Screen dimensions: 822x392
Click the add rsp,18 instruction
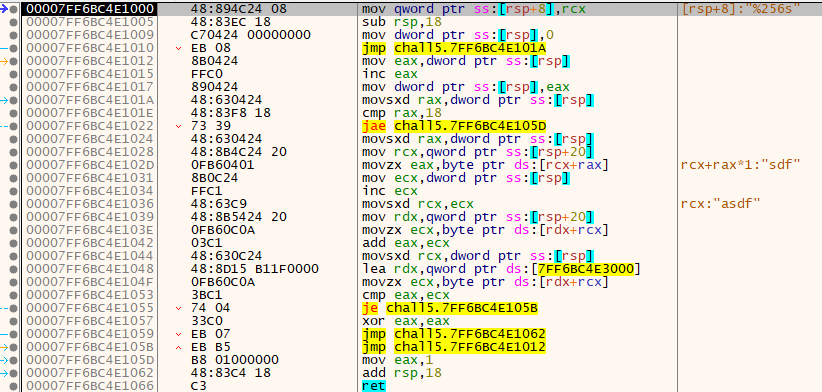[x=402, y=373]
